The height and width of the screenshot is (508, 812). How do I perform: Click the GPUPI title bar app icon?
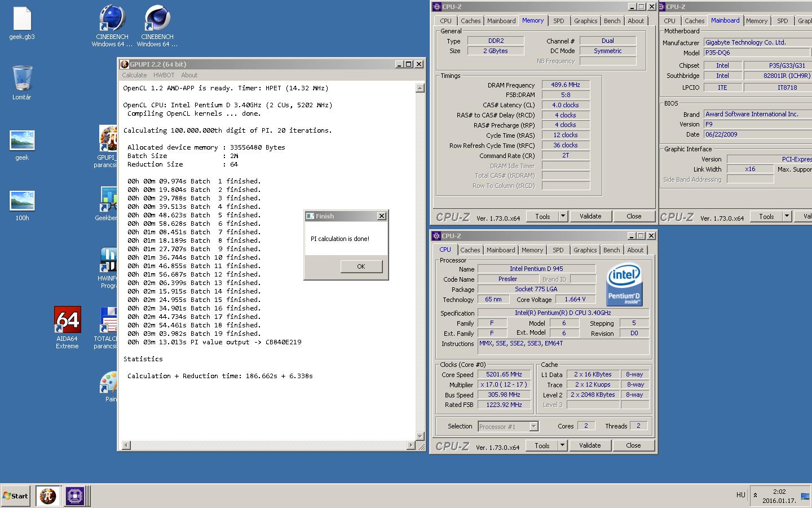click(125, 64)
